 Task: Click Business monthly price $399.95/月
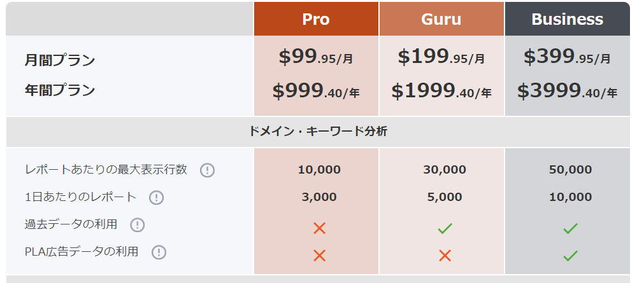tap(567, 57)
